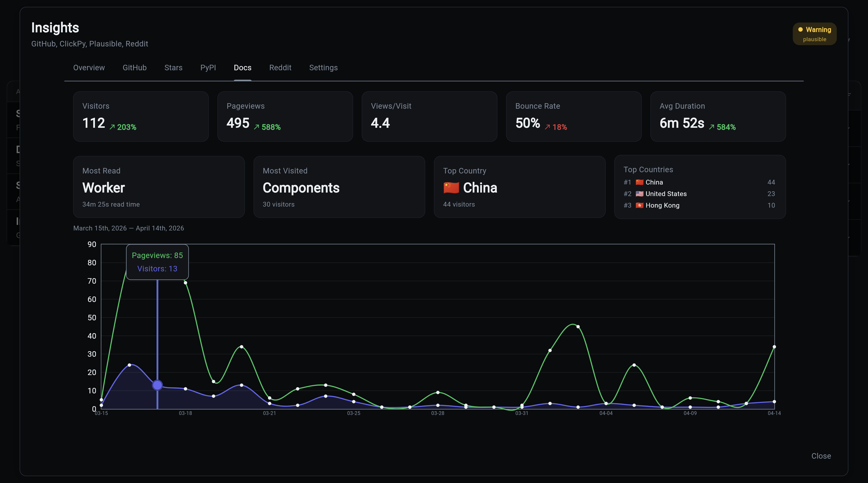Viewport: 868px width, 483px height.
Task: Click the highlighted blue visitors chart point
Action: 157,385
